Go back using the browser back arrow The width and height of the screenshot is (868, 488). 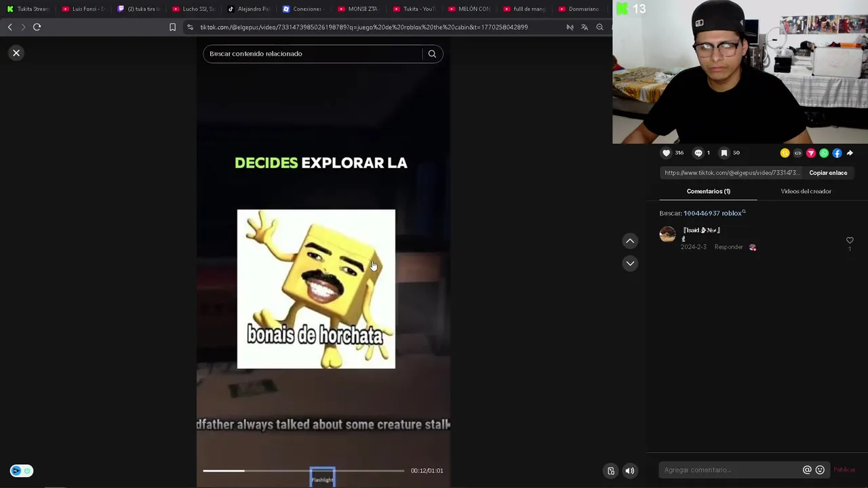[x=9, y=27]
